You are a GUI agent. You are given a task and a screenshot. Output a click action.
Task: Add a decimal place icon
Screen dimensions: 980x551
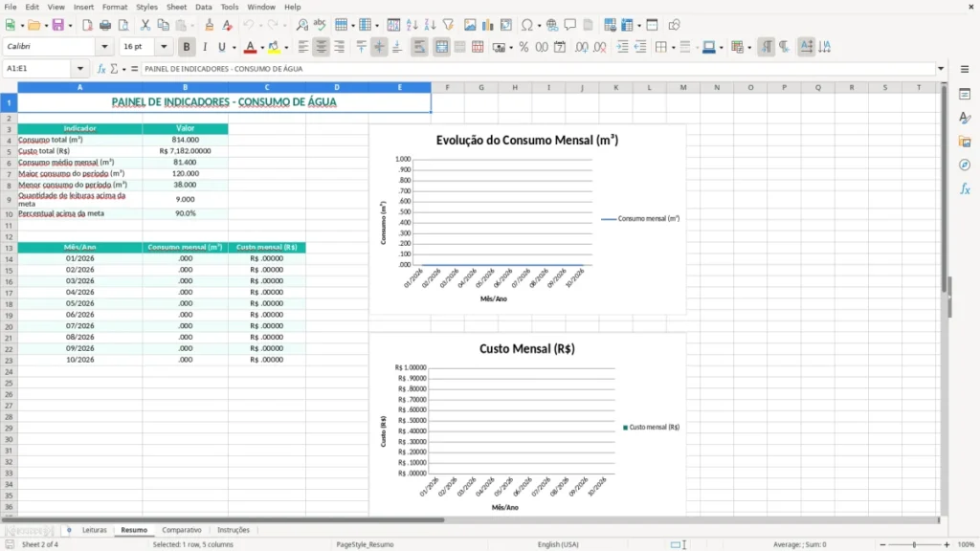click(582, 47)
